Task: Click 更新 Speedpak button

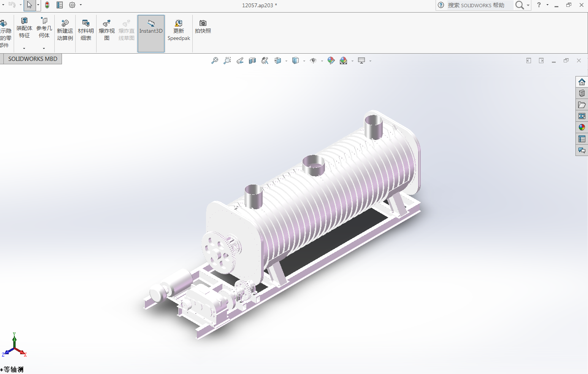Action: pos(179,30)
